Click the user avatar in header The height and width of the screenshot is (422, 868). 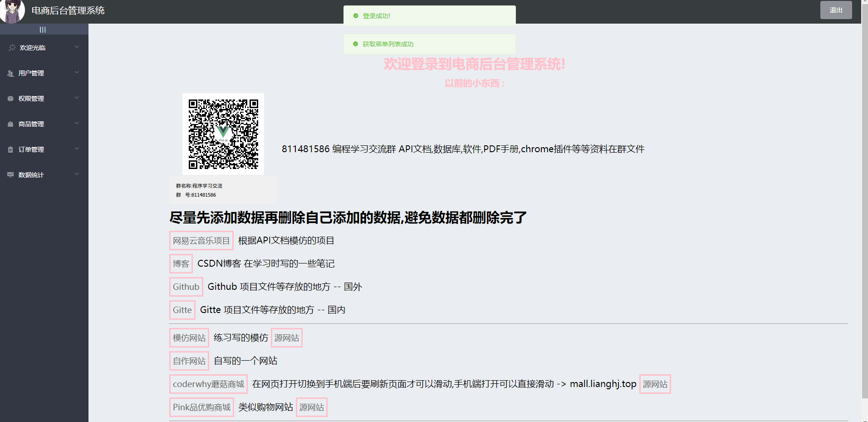point(12,11)
